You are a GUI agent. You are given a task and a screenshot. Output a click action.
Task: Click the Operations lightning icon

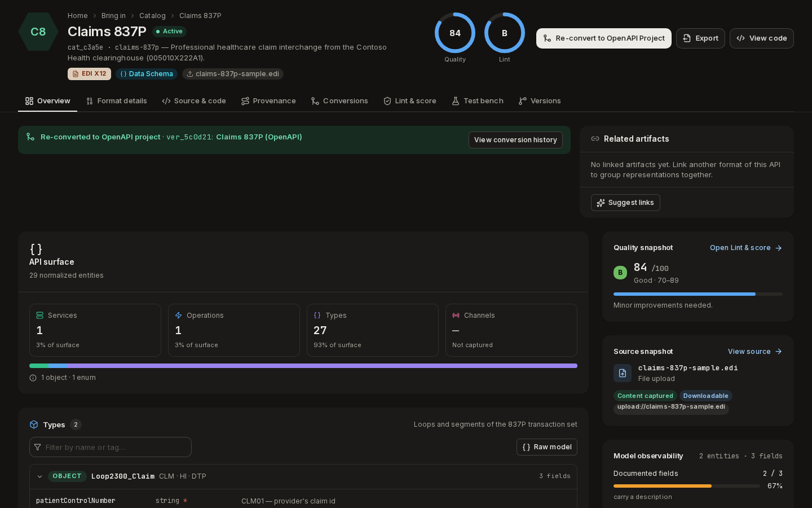coord(178,316)
